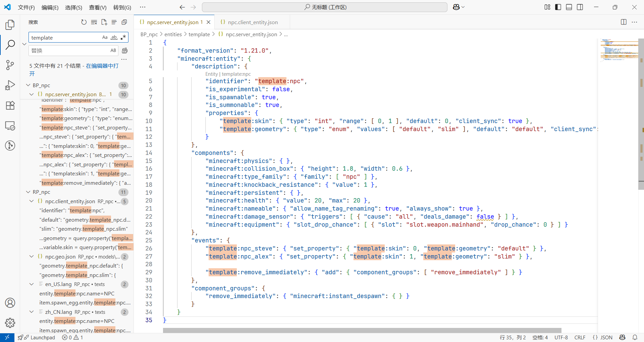Open the 查看(V) menu
This screenshot has height=342, width=644.
(98, 7)
